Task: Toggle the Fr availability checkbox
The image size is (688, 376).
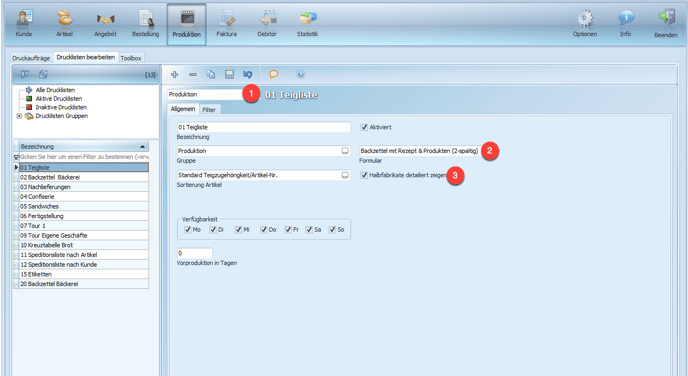Action: 288,229
